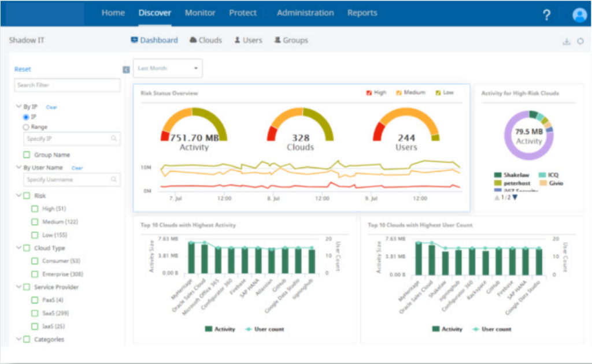Collapse the Service Provider section chevron

[18, 287]
